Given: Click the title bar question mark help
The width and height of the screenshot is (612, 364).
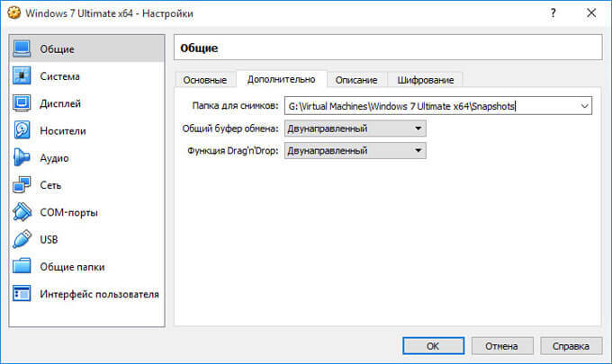Looking at the screenshot, I should click(x=552, y=13).
